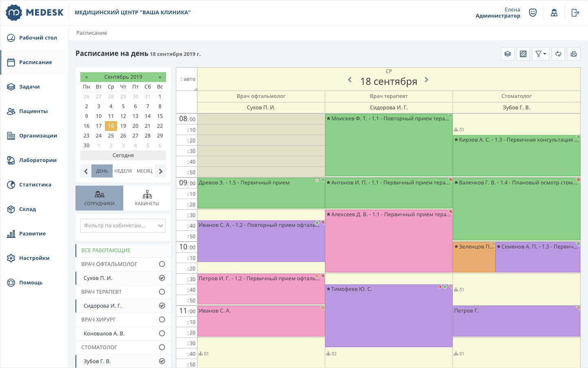Go to next day after 18 сентября
This screenshot has width=588, height=368.
[426, 80]
